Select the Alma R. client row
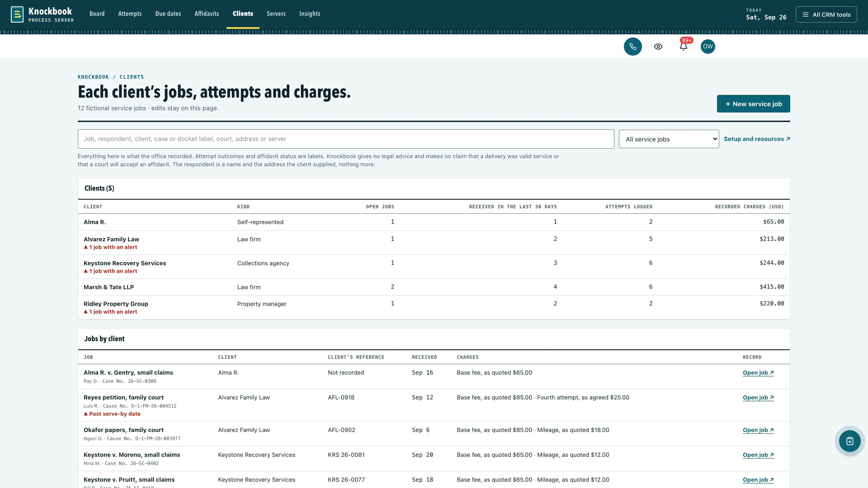Viewport: 868px width, 488px height. (x=434, y=222)
